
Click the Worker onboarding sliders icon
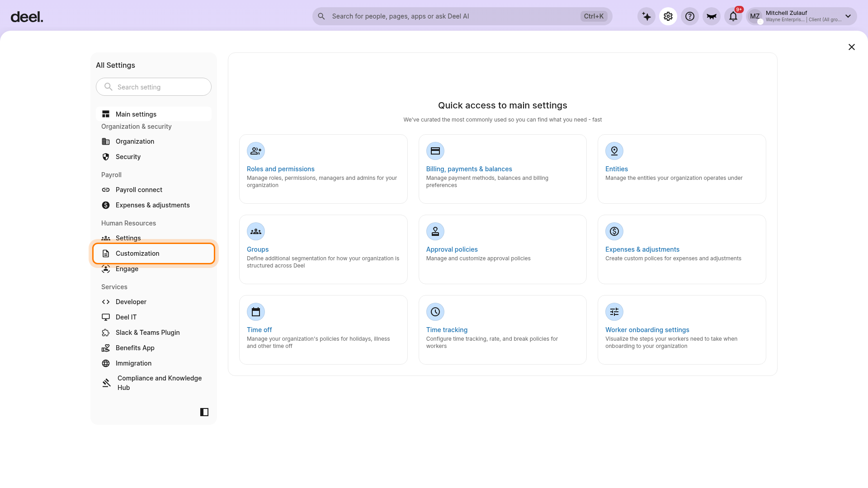coord(614,312)
